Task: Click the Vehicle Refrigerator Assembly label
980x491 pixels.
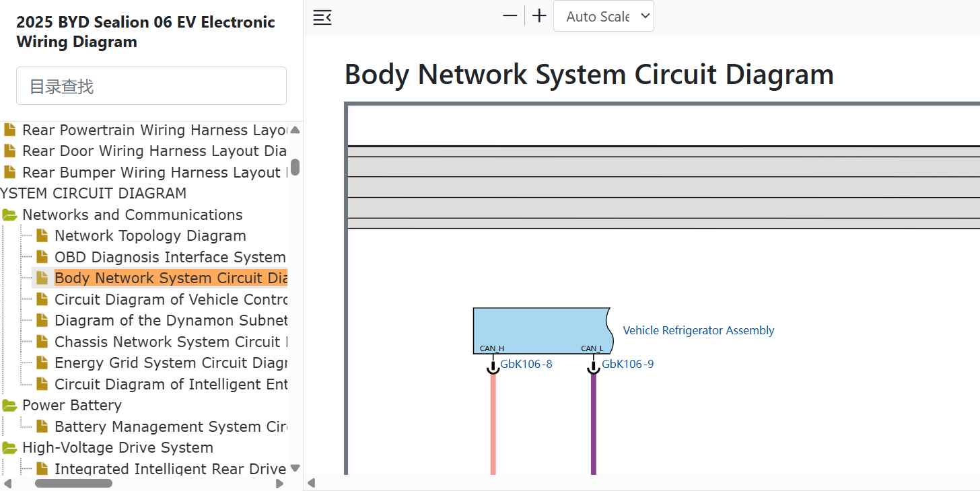Action: (699, 330)
